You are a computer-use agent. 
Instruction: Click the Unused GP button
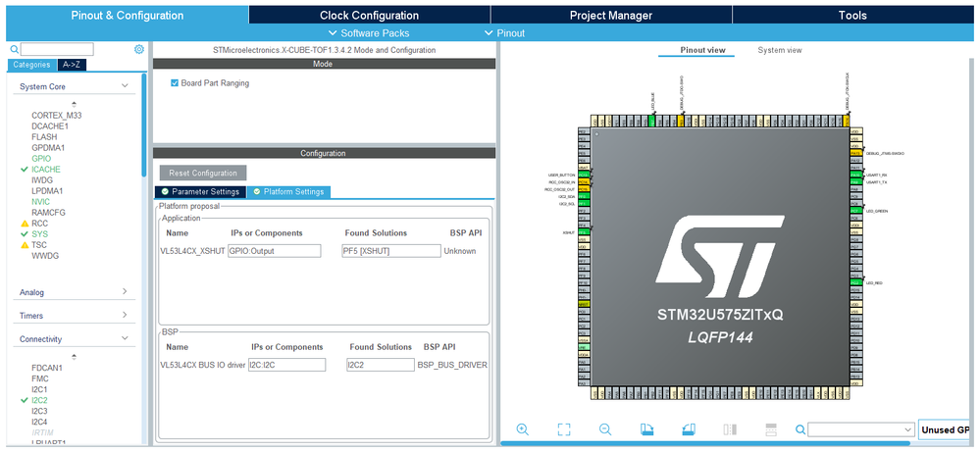(x=945, y=429)
